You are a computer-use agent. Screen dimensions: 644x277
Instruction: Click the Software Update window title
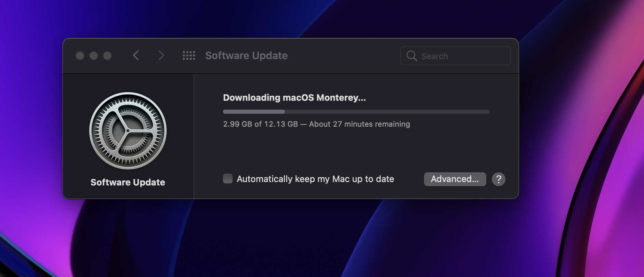pyautogui.click(x=246, y=56)
